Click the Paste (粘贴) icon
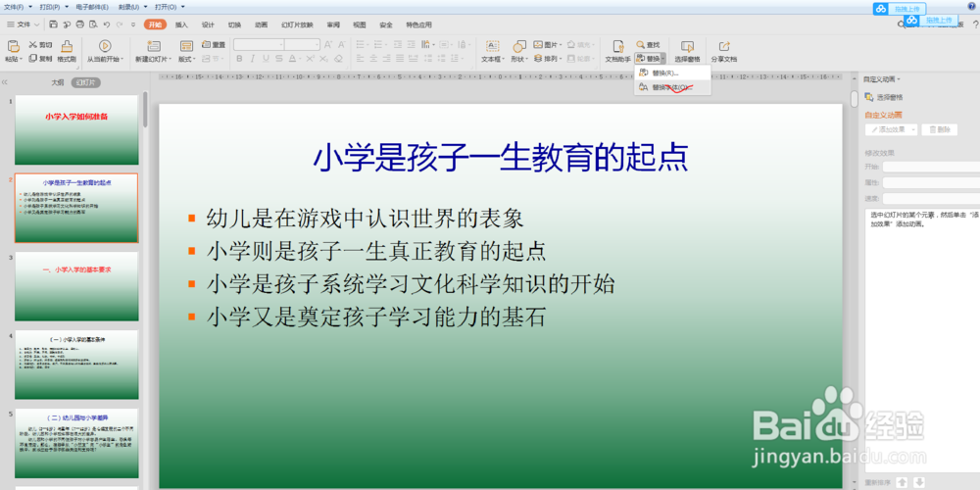 tap(13, 46)
